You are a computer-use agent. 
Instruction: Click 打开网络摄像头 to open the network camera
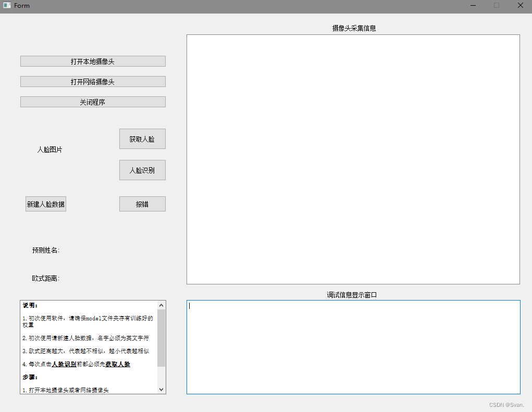[x=92, y=81]
